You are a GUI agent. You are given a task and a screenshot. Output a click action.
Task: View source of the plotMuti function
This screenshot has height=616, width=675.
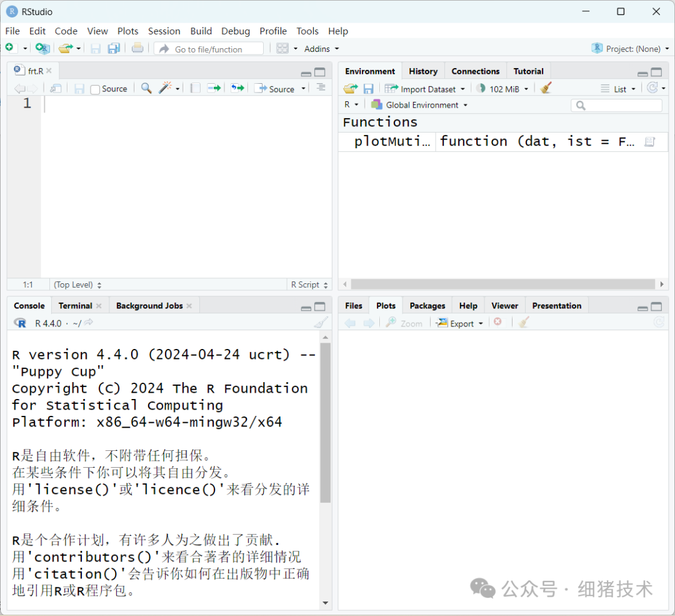point(649,142)
